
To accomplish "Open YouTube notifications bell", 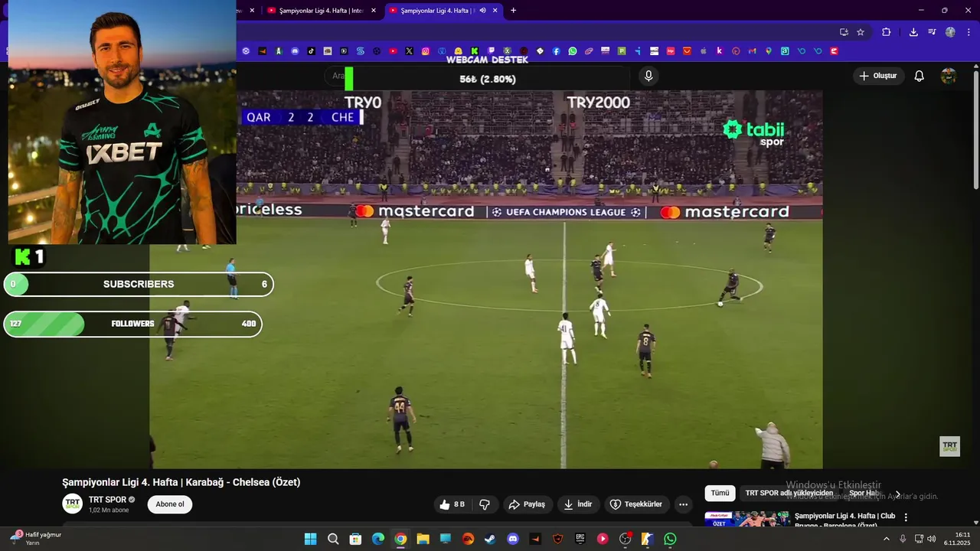I will 920,76.
